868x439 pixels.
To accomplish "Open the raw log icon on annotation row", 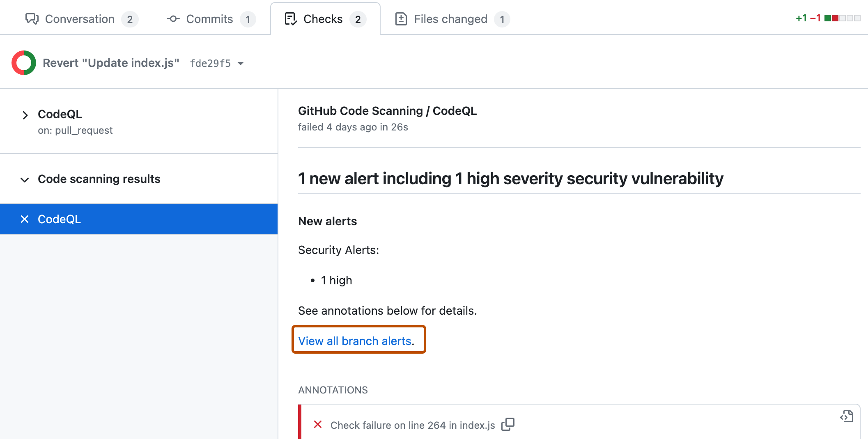I will click(847, 416).
